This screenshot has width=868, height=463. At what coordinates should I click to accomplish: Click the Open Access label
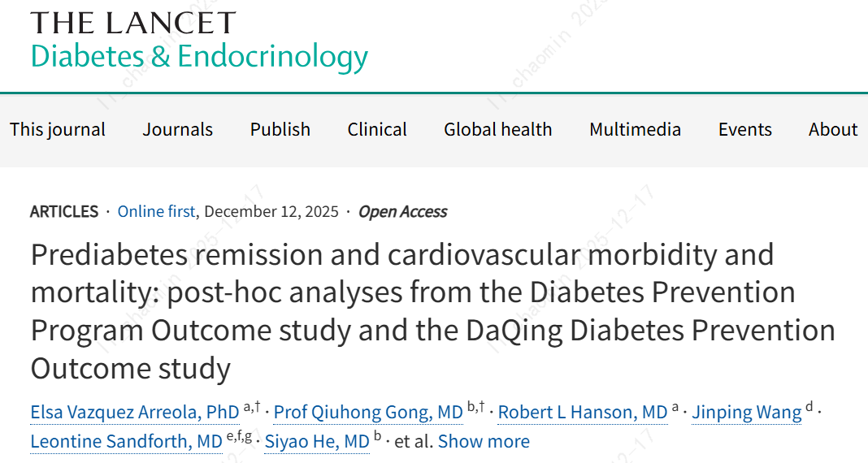click(403, 212)
